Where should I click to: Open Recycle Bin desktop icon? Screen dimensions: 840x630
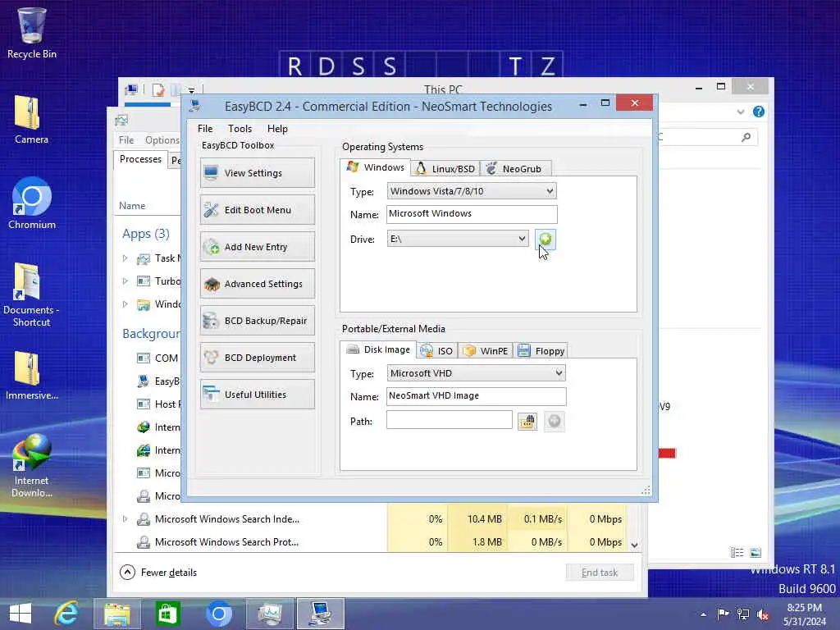coord(32,33)
